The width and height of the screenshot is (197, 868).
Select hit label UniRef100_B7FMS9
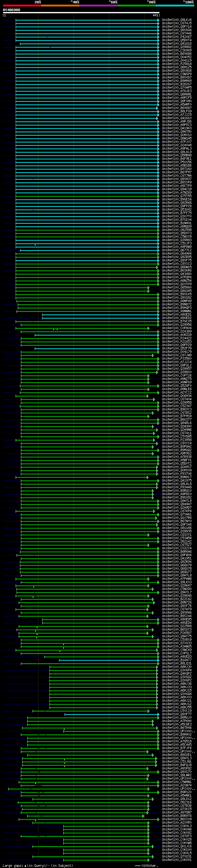point(177,416)
